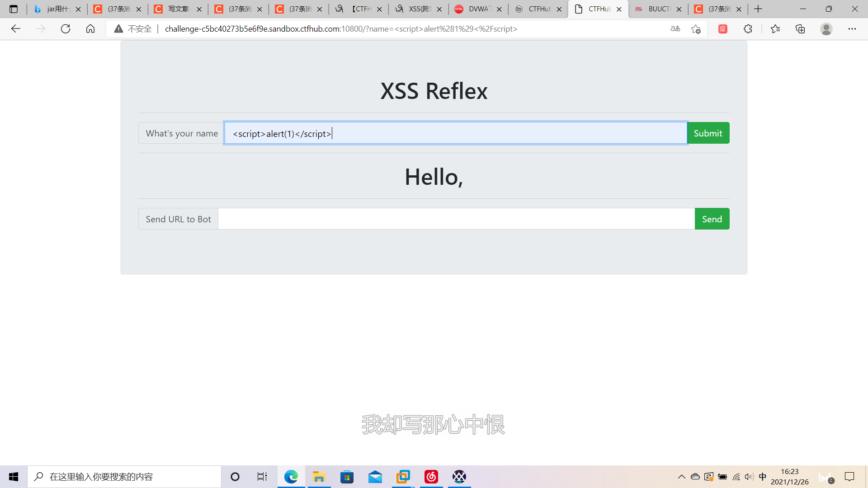This screenshot has width=868, height=488.
Task: Add this page to favorites via star icon
Action: pos(696,28)
